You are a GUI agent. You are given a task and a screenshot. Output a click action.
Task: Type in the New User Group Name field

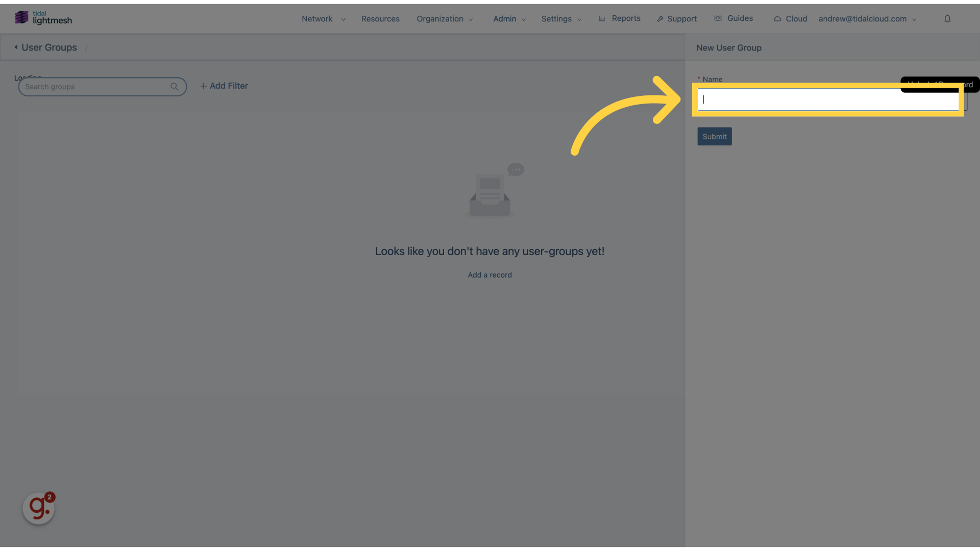(827, 99)
